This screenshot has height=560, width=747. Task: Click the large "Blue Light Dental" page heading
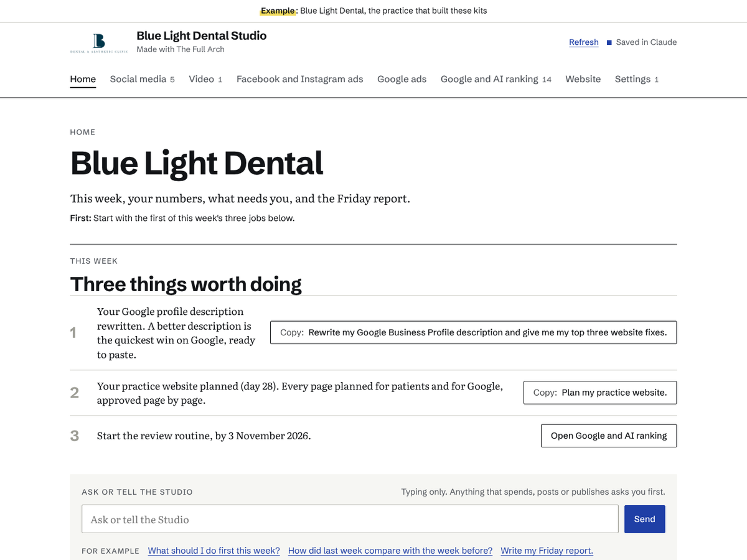click(197, 163)
